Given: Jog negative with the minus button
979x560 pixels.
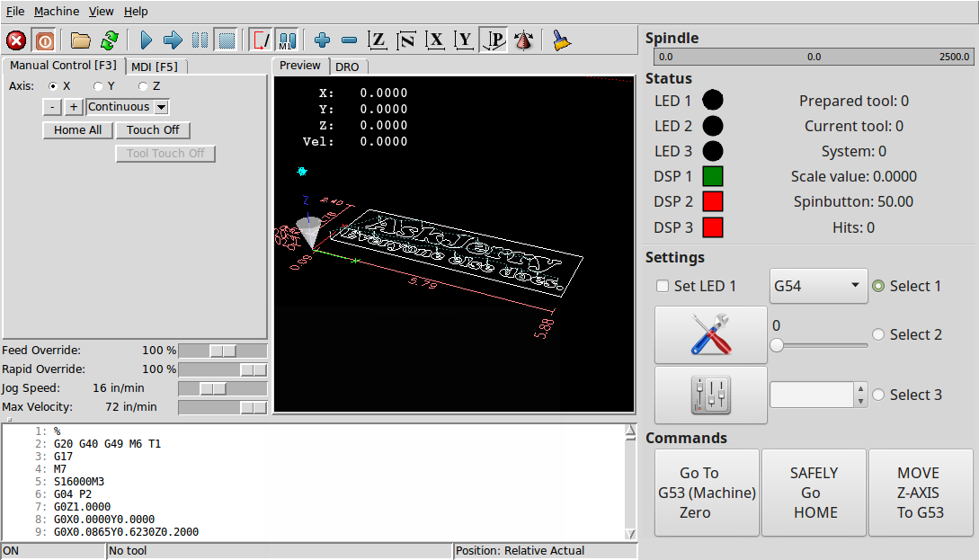Looking at the screenshot, I should pos(52,107).
